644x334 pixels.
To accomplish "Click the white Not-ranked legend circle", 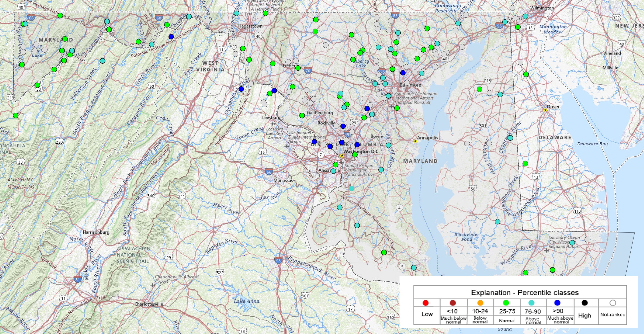I will [613, 303].
